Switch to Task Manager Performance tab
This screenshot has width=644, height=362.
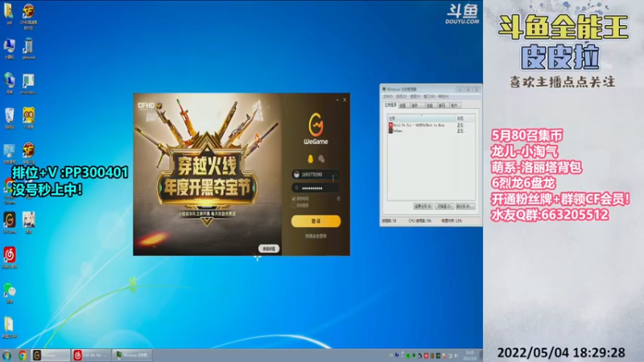point(430,105)
